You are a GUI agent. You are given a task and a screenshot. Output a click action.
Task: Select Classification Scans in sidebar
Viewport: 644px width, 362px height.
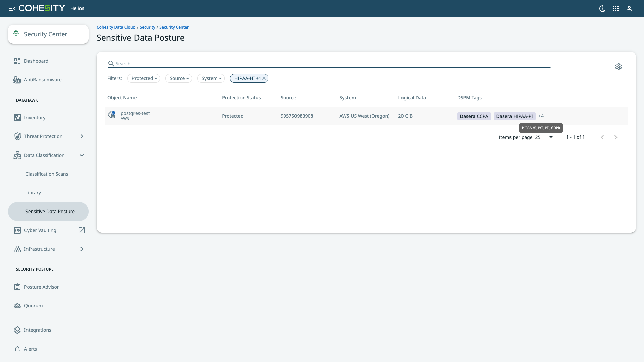tap(47, 174)
